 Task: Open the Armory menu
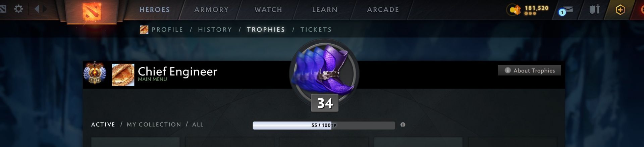click(x=211, y=10)
